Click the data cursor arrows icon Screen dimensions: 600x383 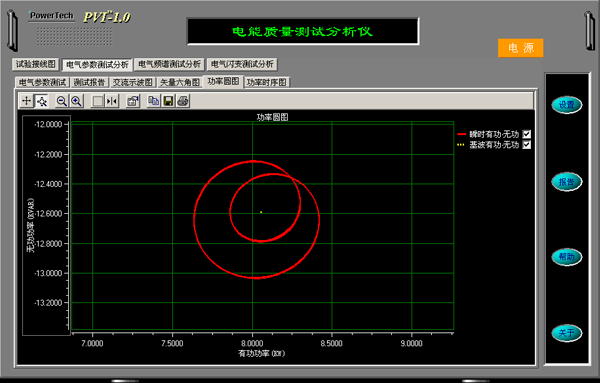[x=112, y=101]
